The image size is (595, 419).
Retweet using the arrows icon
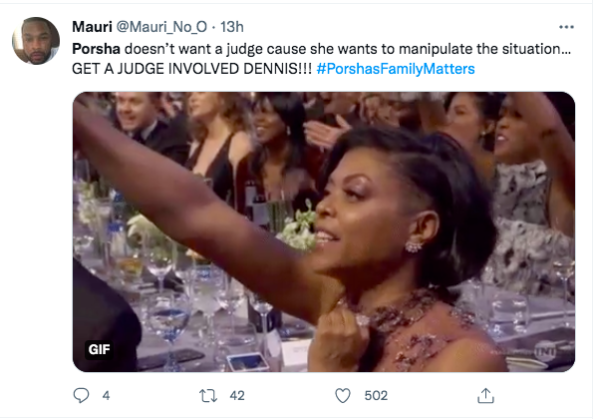(x=208, y=396)
